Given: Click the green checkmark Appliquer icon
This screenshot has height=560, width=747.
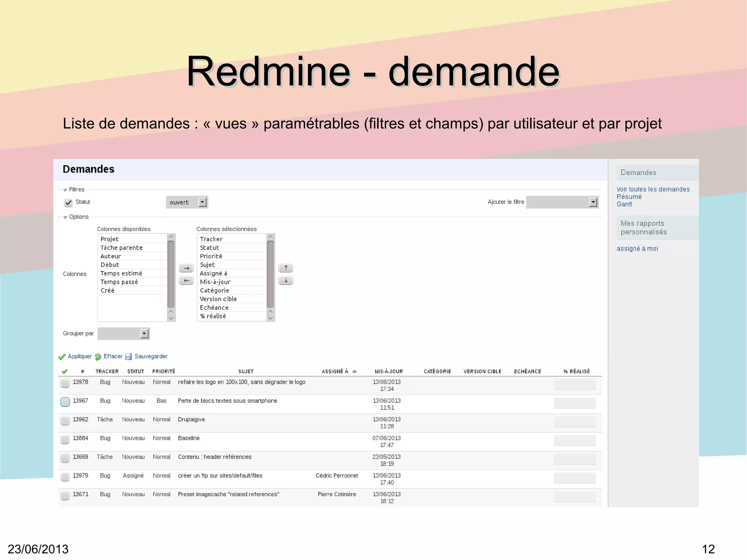Looking at the screenshot, I should (62, 357).
